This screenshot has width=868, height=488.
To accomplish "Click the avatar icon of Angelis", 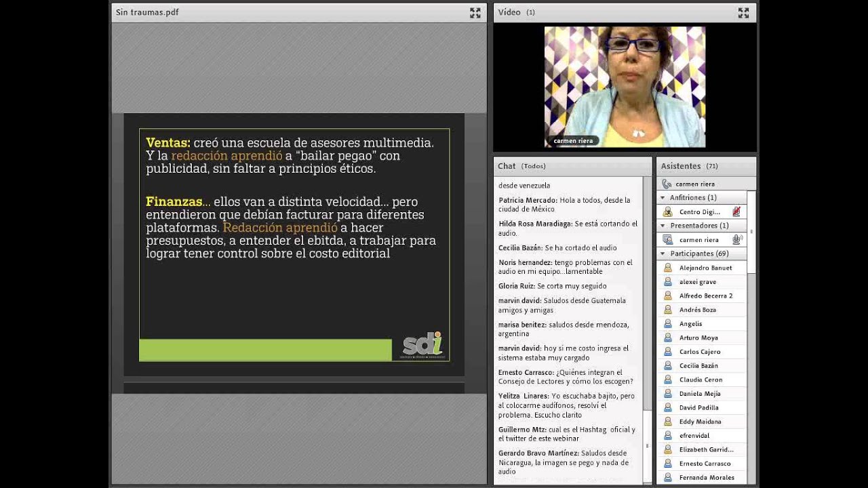I will [x=667, y=323].
